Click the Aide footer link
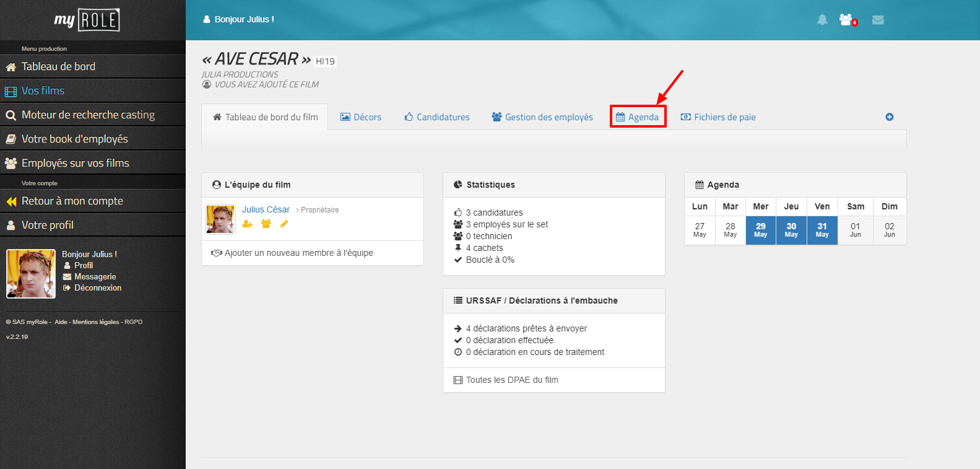 pyautogui.click(x=61, y=322)
